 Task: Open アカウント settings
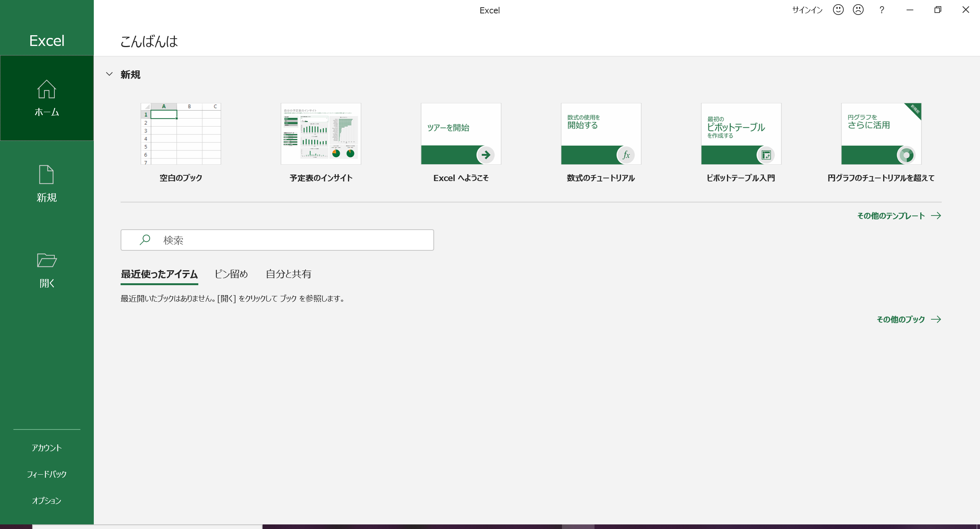click(x=47, y=448)
